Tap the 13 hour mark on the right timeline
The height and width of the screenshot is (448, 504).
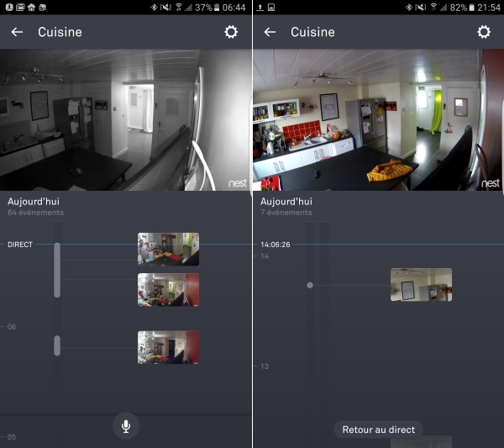pyautogui.click(x=265, y=366)
